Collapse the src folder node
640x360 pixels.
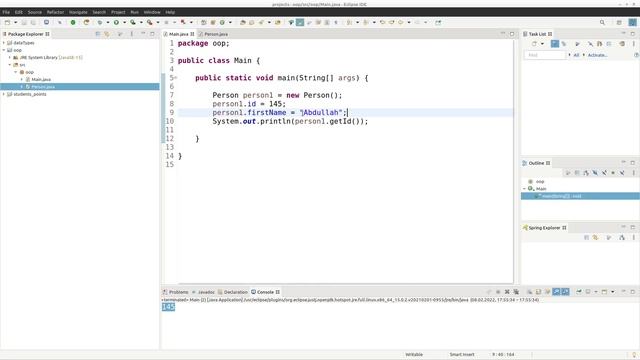pos(10,65)
